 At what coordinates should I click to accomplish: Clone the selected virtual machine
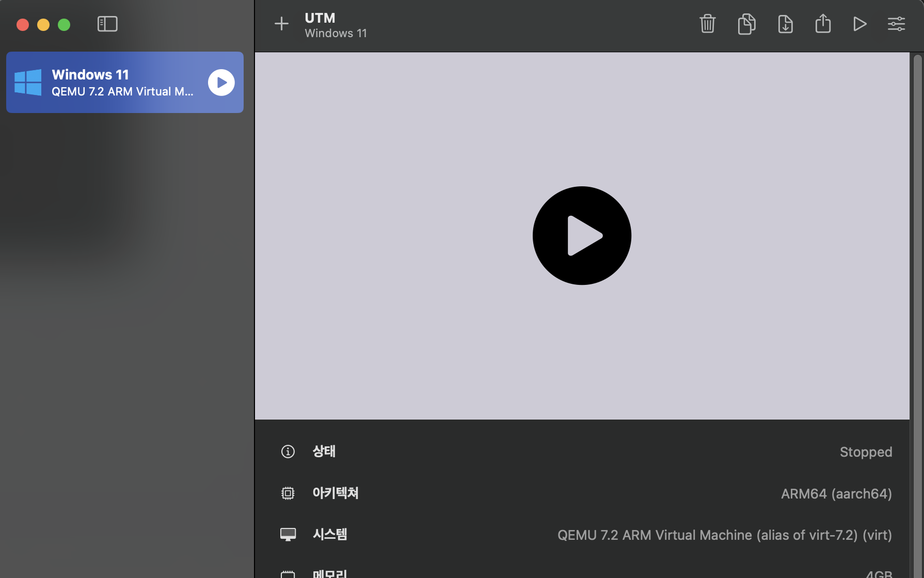tap(746, 24)
